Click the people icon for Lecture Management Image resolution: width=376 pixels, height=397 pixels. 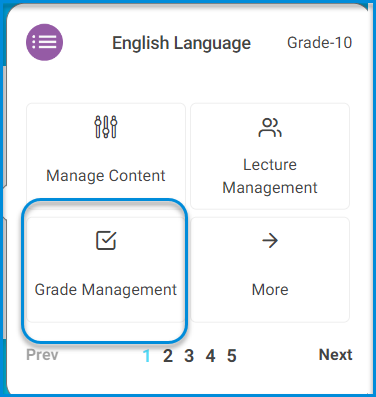pyautogui.click(x=270, y=127)
